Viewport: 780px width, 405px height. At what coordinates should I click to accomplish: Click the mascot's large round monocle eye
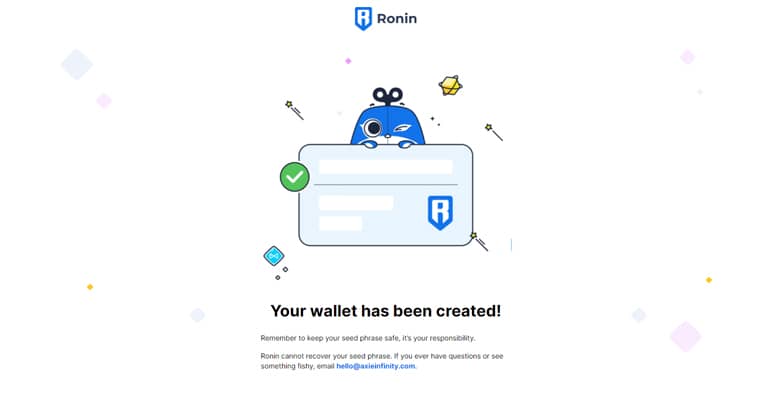tap(373, 128)
